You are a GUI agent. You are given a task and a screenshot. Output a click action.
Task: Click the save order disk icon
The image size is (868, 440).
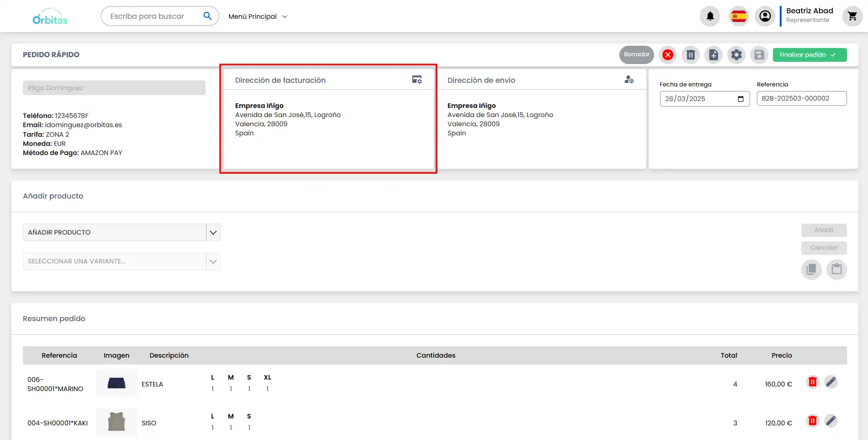(x=759, y=55)
